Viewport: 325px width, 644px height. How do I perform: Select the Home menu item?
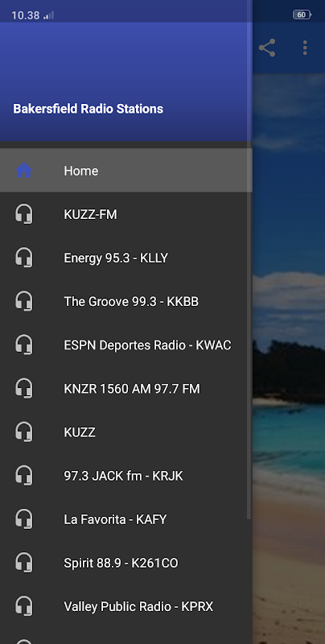pyautogui.click(x=126, y=171)
